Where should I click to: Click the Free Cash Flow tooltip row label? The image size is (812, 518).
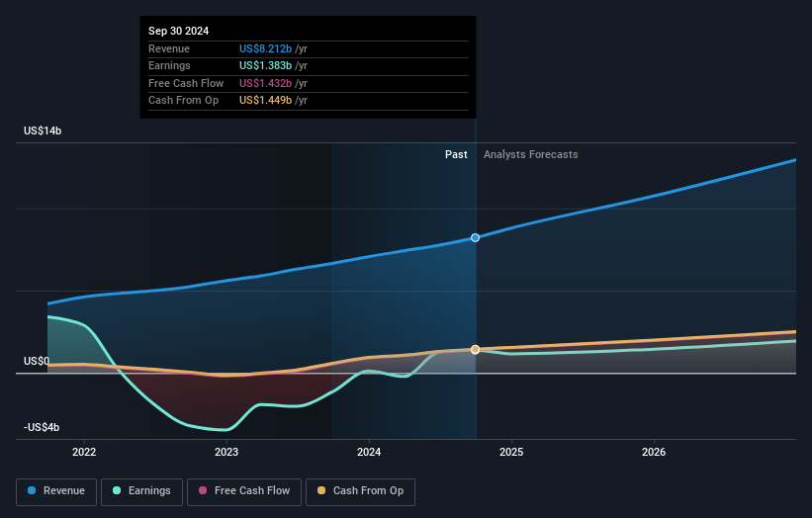186,83
